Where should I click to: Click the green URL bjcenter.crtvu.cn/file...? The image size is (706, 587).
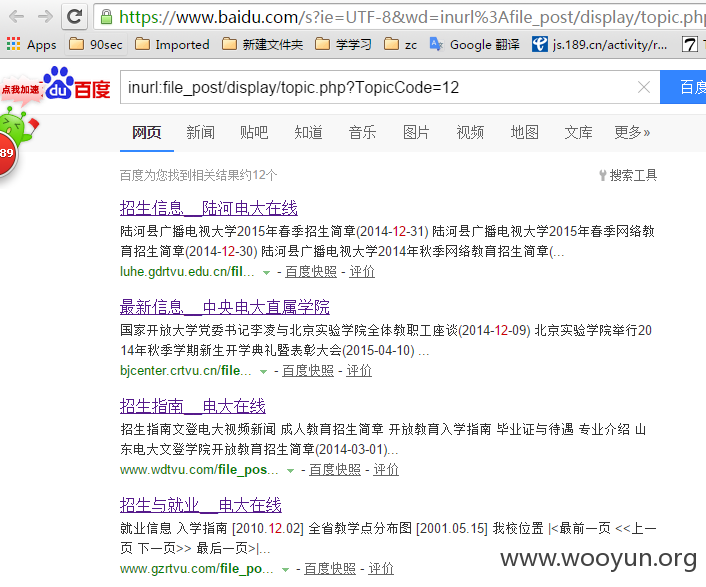click(x=186, y=370)
